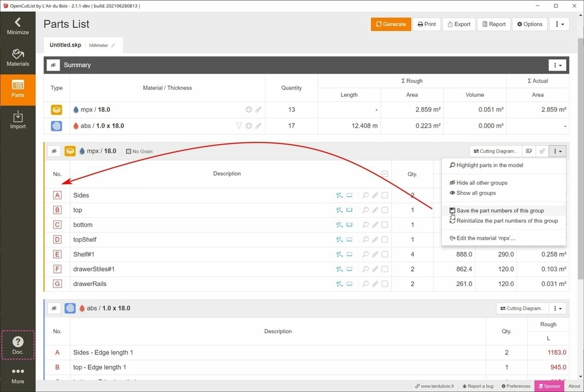584x392 pixels.
Task: Check the top part row checkbox
Action: click(x=385, y=210)
